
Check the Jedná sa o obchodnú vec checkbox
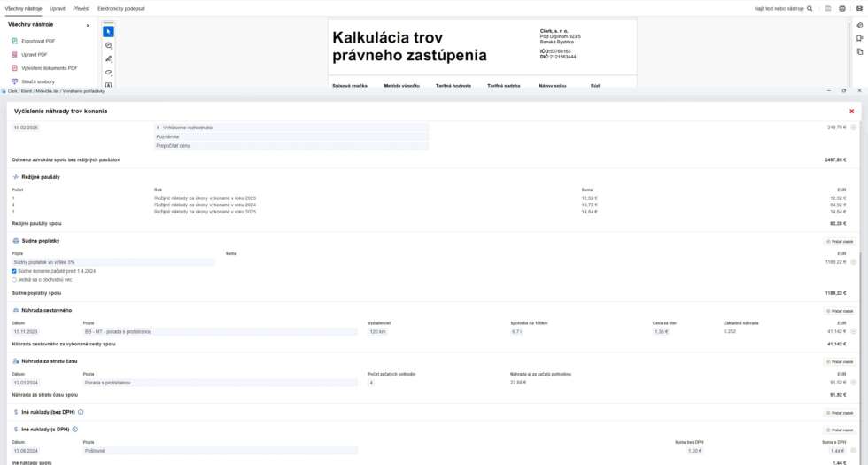(x=14, y=280)
